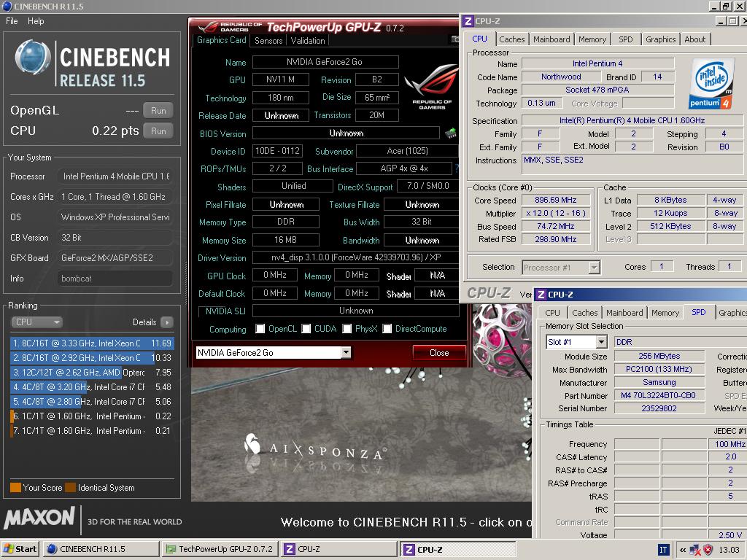
Task: Open the File menu in CINEBENCH
Action: coord(12,21)
